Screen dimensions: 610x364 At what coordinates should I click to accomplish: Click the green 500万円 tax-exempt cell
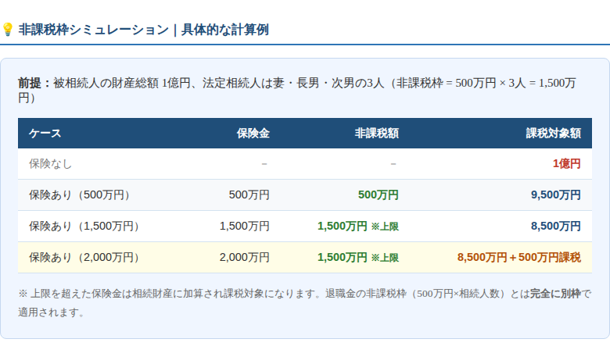click(379, 195)
